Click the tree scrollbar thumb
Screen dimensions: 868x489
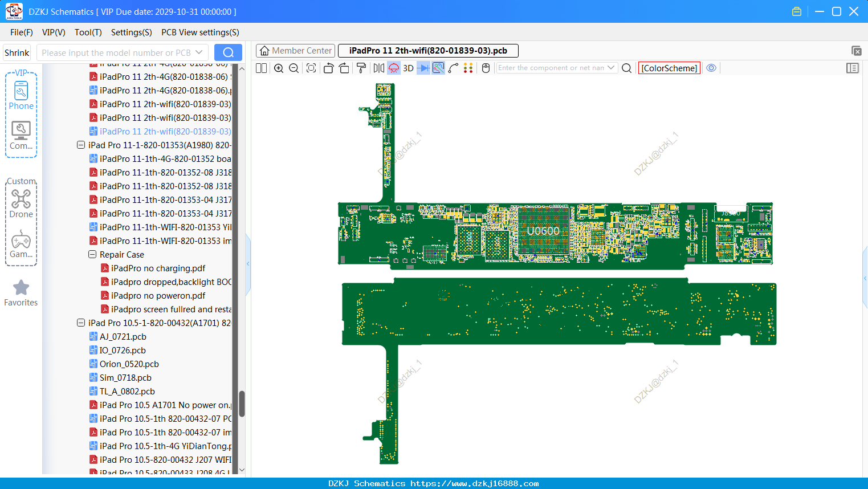coord(242,404)
